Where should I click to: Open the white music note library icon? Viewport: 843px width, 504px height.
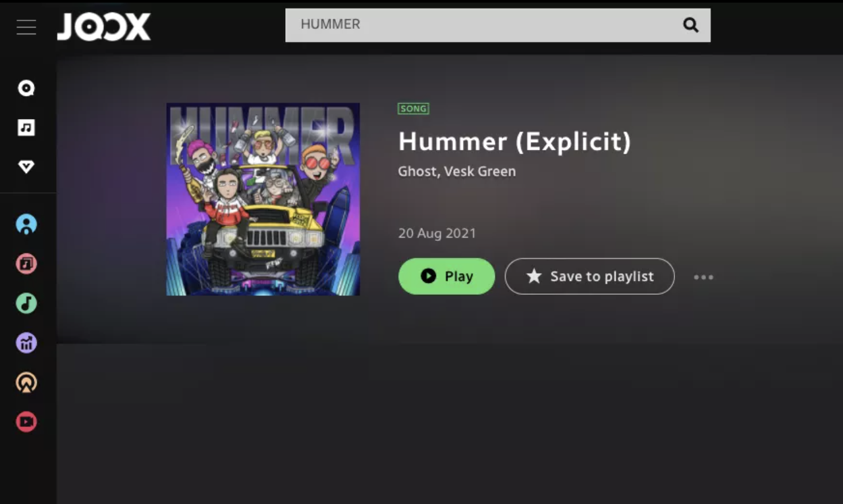26,128
